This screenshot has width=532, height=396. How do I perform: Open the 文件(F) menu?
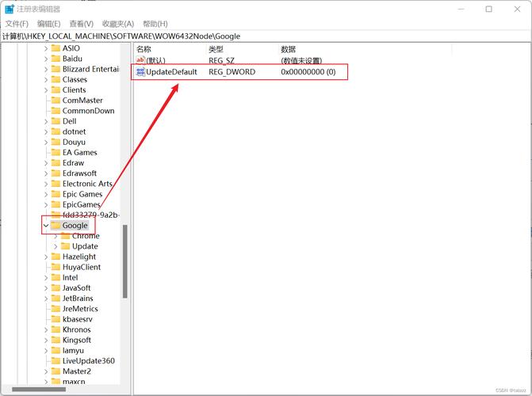17,24
